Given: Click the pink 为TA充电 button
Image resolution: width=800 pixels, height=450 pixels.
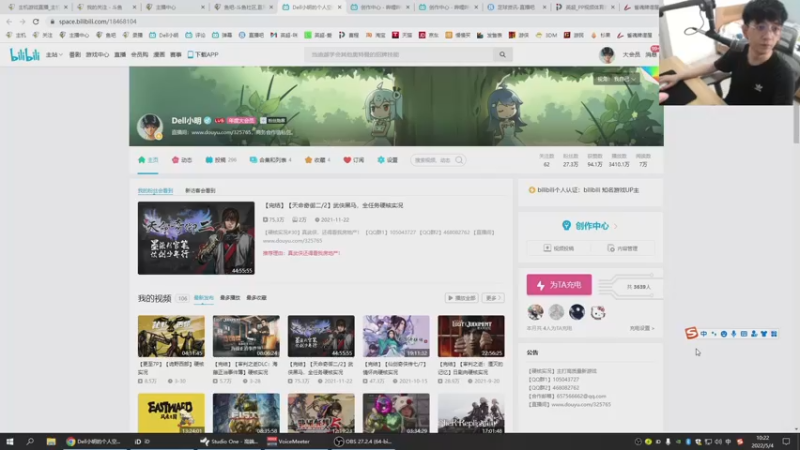Looking at the screenshot, I should [x=559, y=285].
